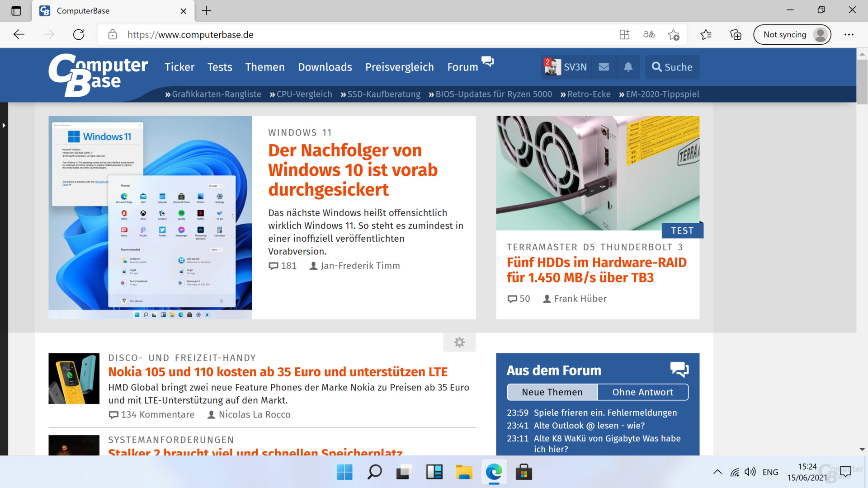
Task: Open notifications bell icon
Action: [x=628, y=67]
